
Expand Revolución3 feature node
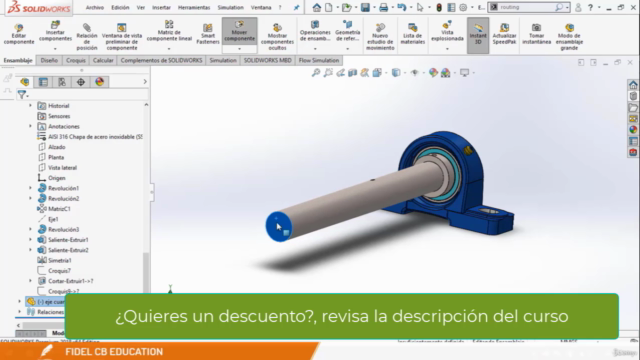click(30, 229)
